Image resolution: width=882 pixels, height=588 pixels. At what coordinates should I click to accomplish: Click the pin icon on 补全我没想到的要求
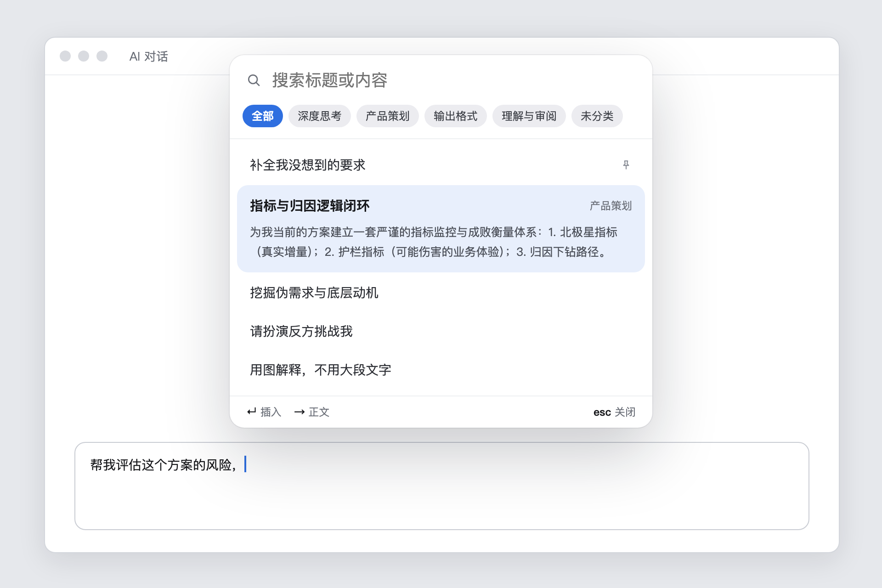626,165
